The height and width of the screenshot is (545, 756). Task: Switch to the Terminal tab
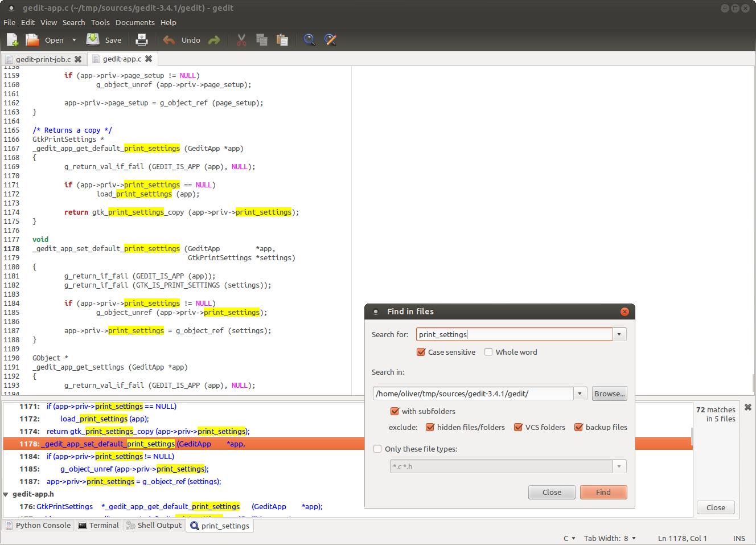pyautogui.click(x=98, y=525)
